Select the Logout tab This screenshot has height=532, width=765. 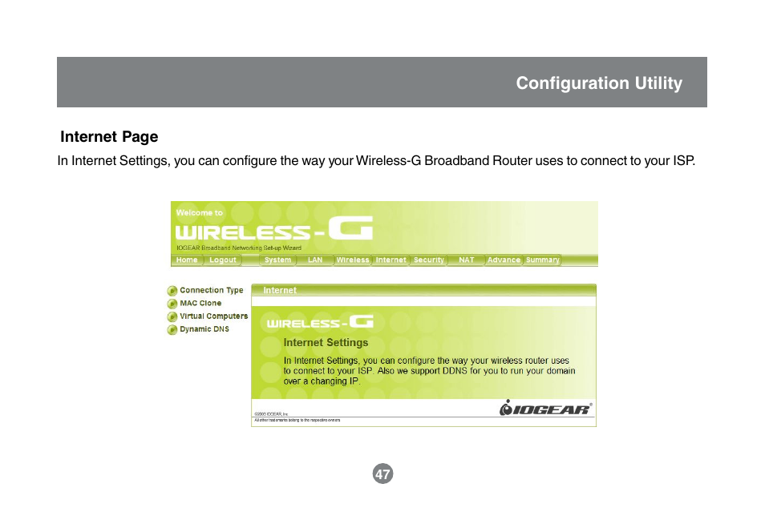point(222,260)
